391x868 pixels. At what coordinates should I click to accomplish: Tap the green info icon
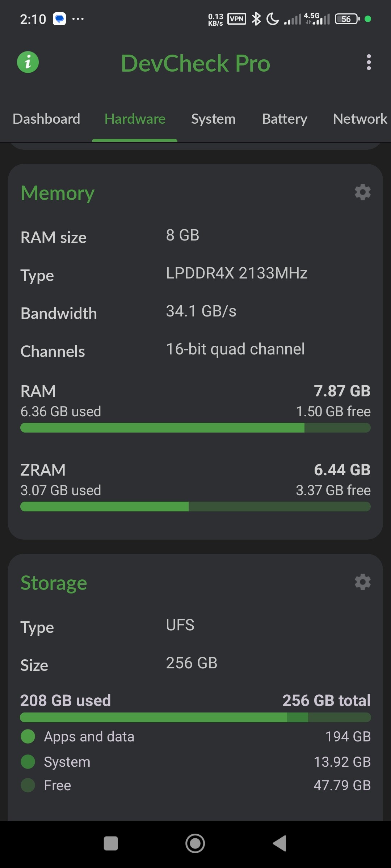click(x=28, y=62)
